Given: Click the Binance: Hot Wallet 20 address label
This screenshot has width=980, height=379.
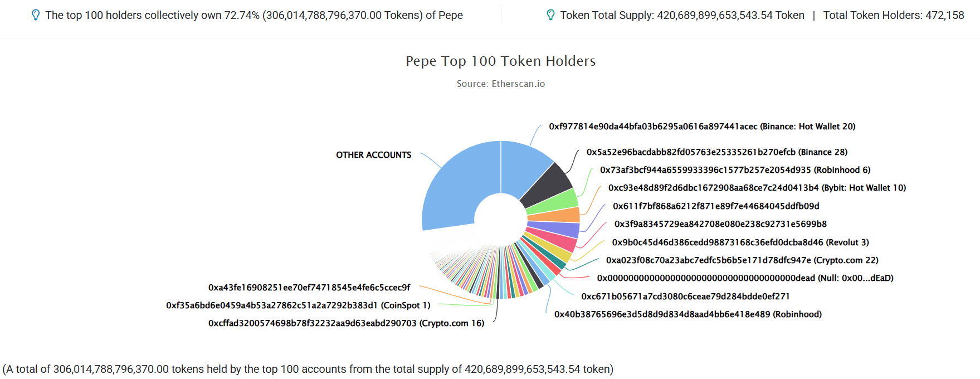Looking at the screenshot, I should [702, 127].
